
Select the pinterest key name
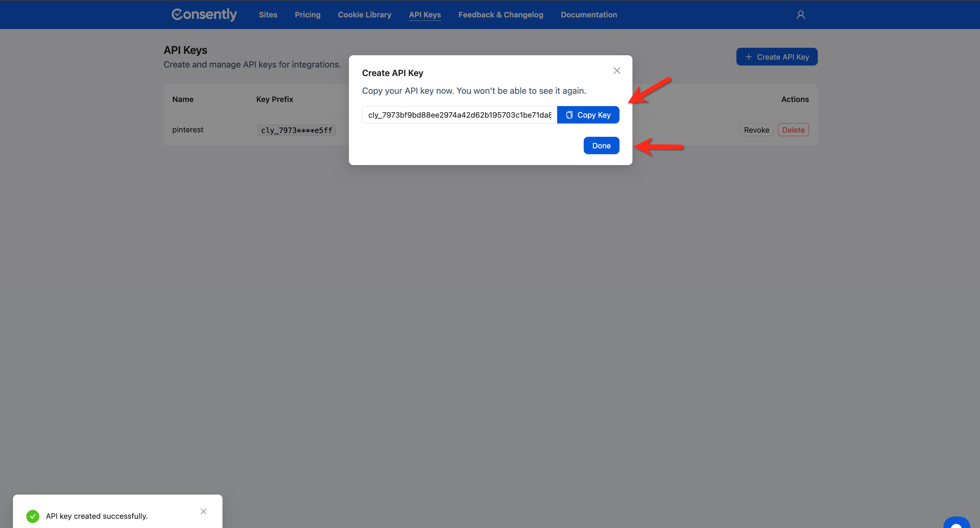click(187, 130)
